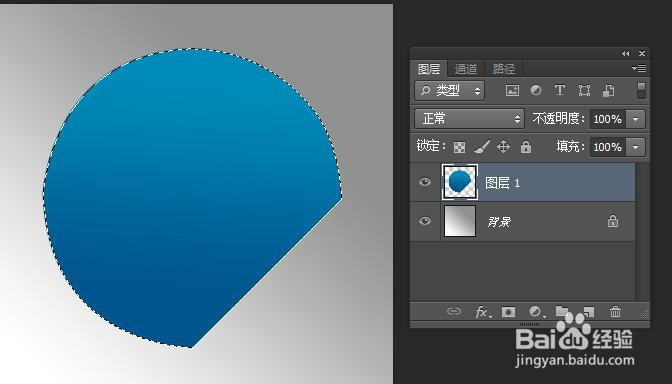Click link layers icon at panel bottom
The image size is (672, 384).
pyautogui.click(x=454, y=312)
